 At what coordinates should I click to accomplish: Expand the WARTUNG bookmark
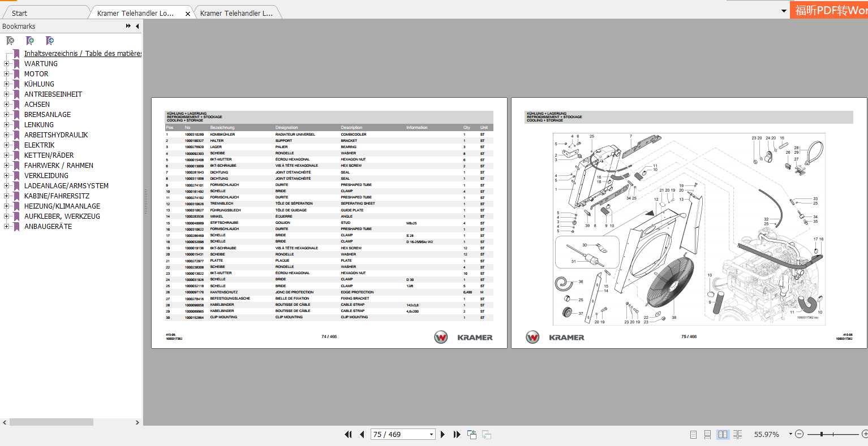coord(6,64)
